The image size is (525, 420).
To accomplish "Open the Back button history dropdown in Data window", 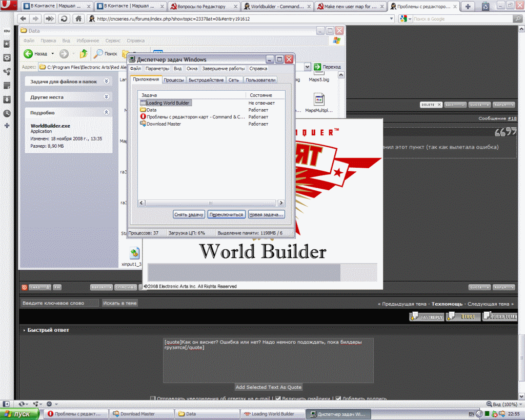I will pyautogui.click(x=53, y=53).
